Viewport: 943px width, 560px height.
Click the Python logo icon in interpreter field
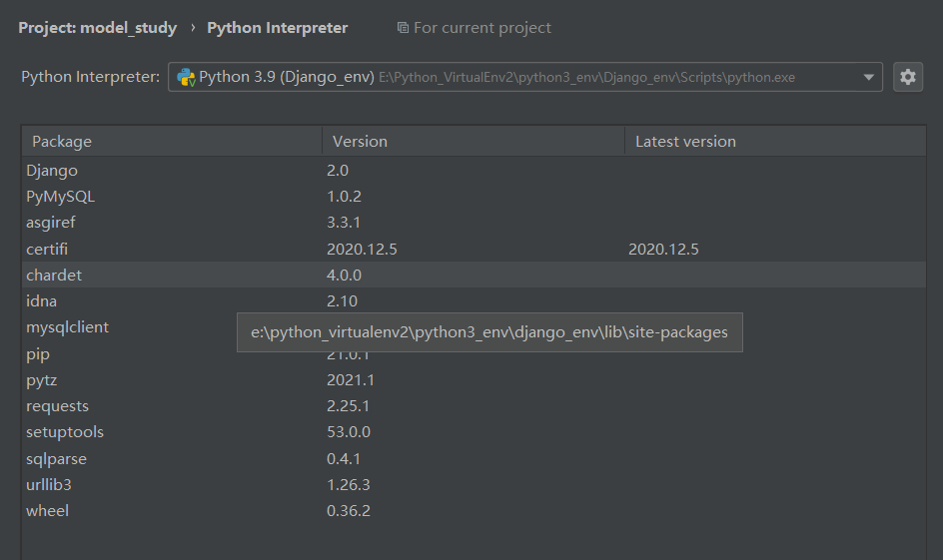[x=186, y=77]
